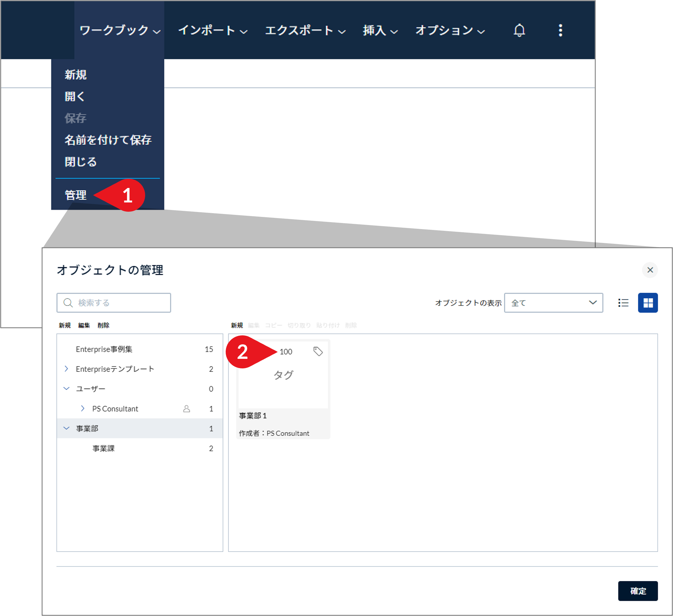Click the user icon next to PS Consultant

click(x=187, y=408)
